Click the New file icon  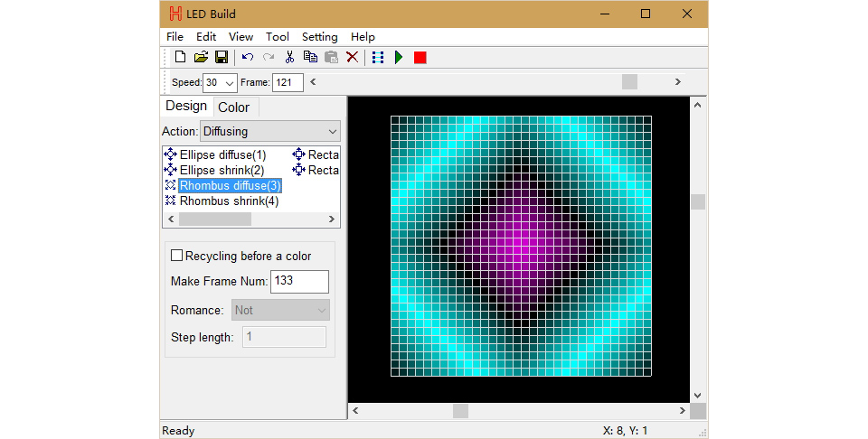(180, 57)
